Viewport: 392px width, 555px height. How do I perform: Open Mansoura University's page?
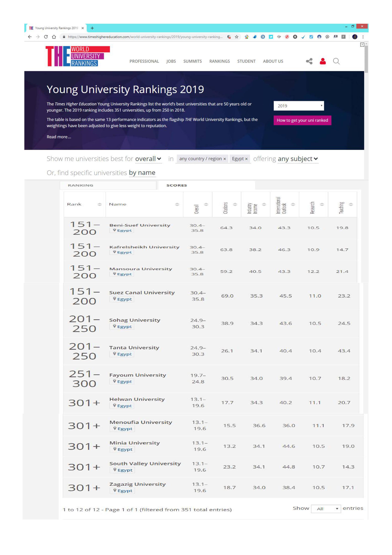(141, 269)
